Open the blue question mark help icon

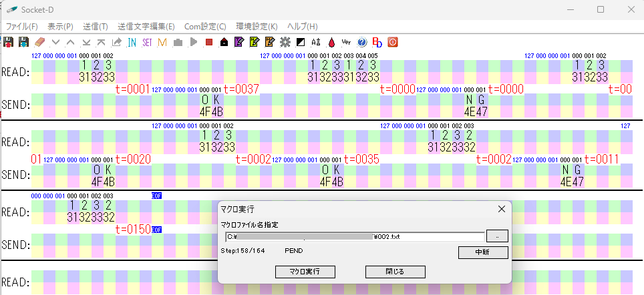(362, 42)
